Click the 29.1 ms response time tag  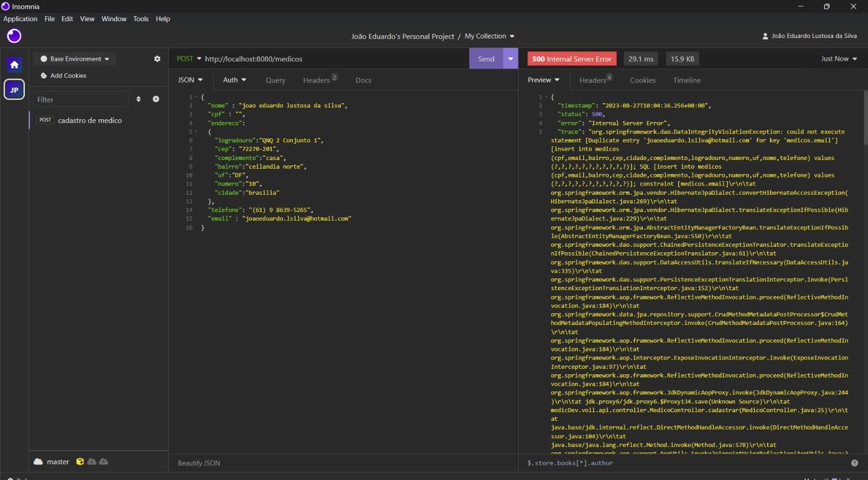click(x=641, y=59)
